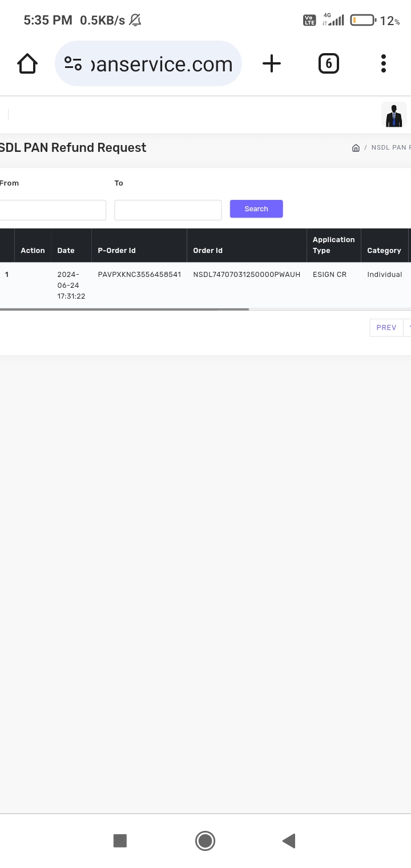
Task: Tap the browser home icon
Action: pyautogui.click(x=27, y=63)
